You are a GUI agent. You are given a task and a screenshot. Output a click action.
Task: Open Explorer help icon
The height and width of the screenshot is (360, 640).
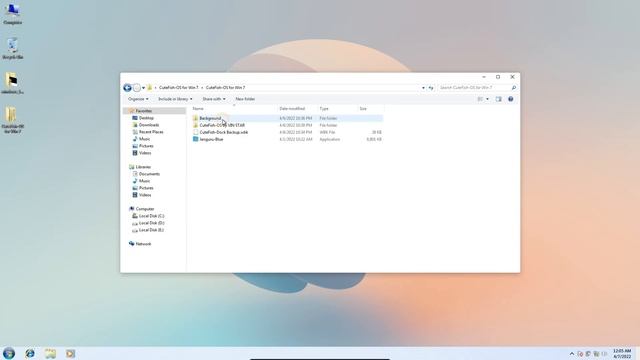click(x=511, y=99)
